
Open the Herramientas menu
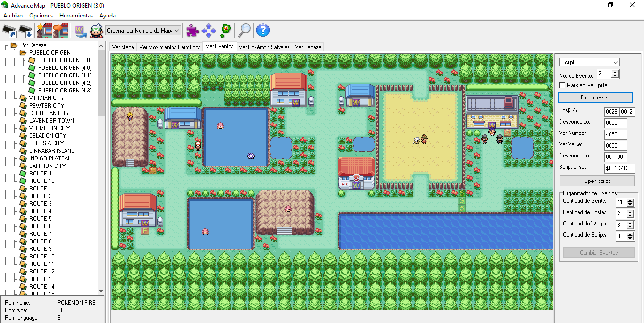point(76,15)
